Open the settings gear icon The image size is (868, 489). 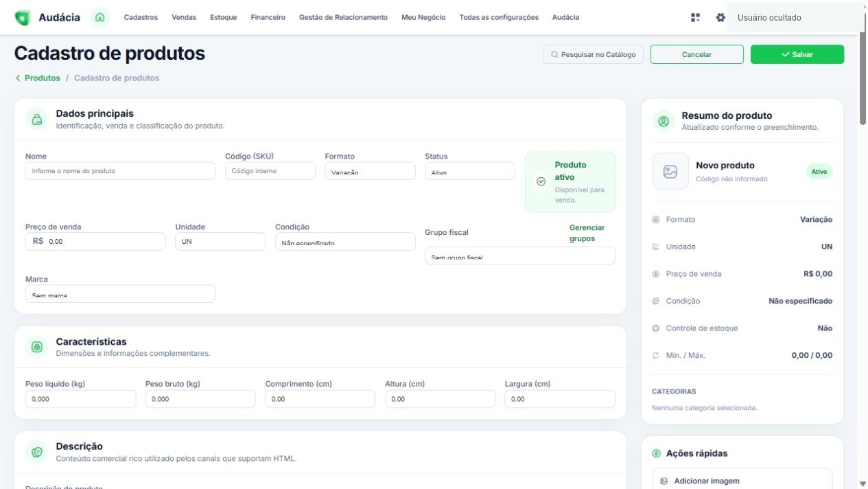[x=720, y=17]
